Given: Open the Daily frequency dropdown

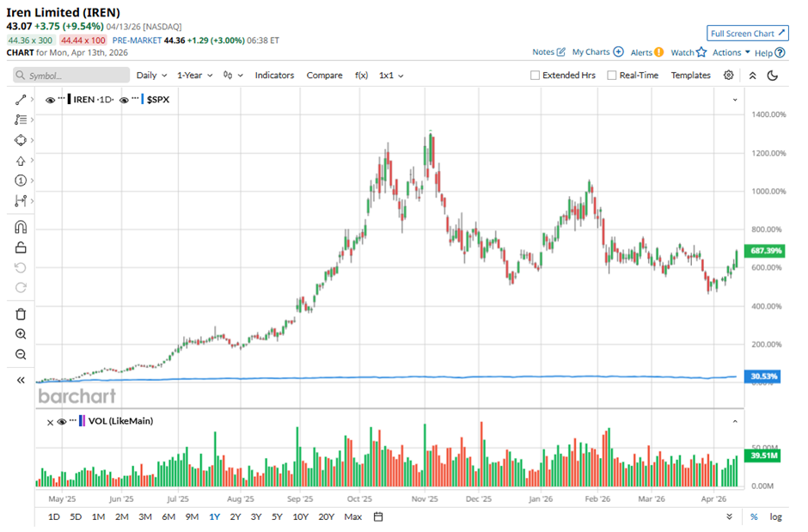Looking at the screenshot, I should [151, 76].
